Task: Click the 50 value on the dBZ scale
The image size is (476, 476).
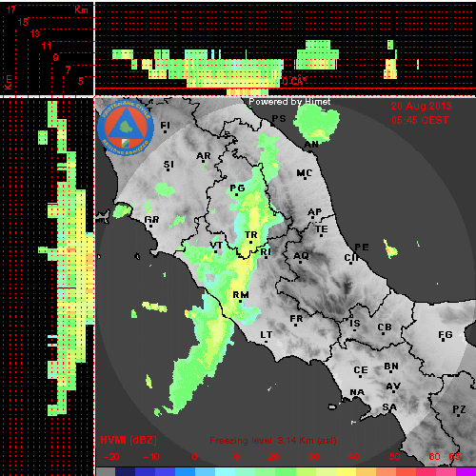Action: (x=394, y=457)
